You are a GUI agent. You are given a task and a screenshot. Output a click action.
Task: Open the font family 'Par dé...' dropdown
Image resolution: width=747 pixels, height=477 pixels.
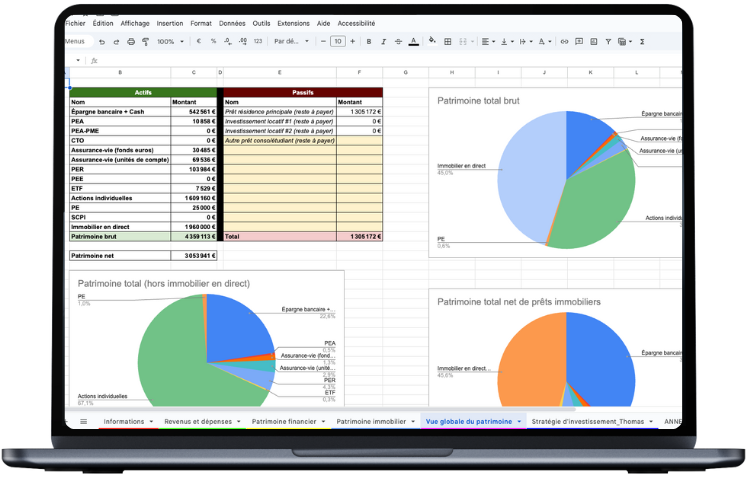point(291,41)
